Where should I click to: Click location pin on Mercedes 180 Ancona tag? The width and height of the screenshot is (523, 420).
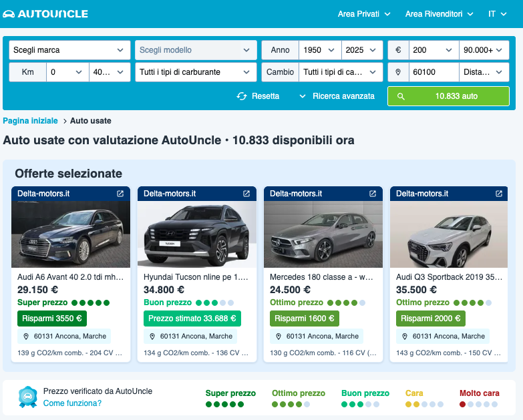[279, 337]
